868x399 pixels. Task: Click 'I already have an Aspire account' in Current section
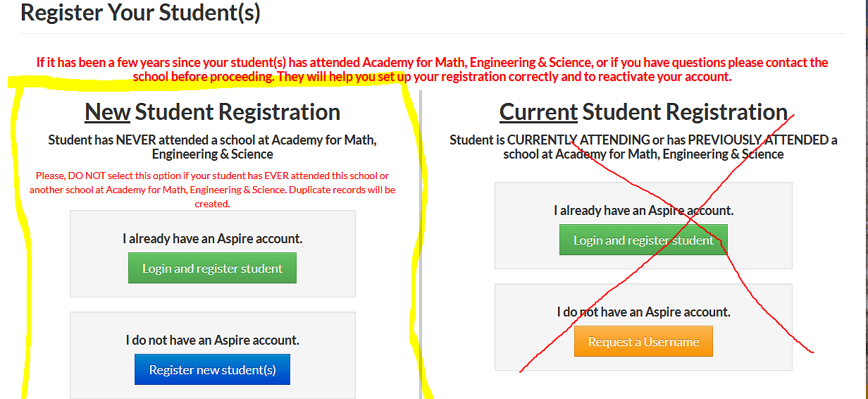643,210
